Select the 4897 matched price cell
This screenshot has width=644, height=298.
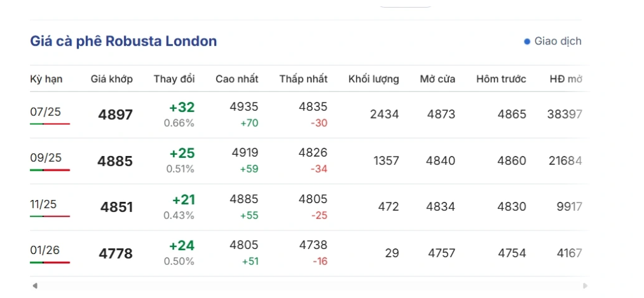(116, 115)
